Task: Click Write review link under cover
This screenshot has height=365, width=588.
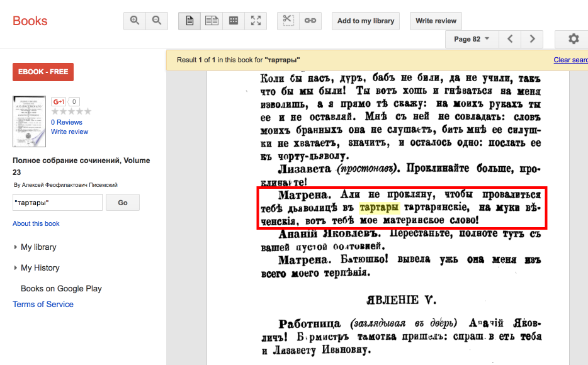Action: click(69, 132)
